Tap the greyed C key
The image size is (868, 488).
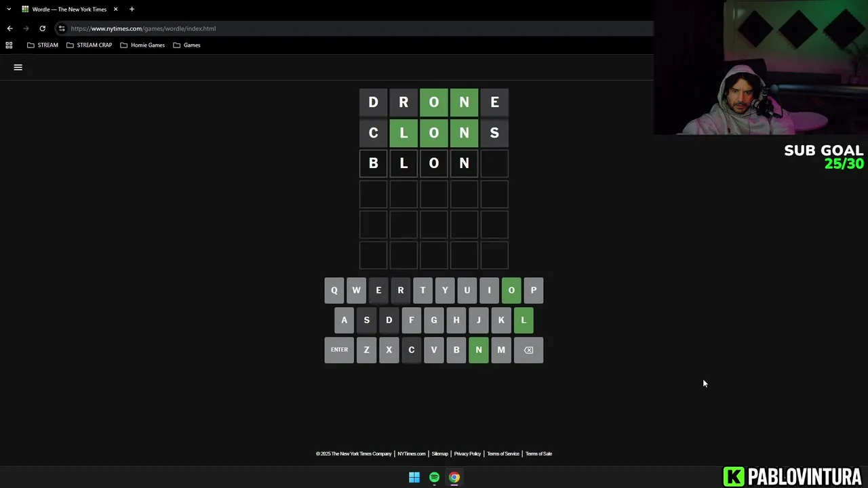[411, 350]
